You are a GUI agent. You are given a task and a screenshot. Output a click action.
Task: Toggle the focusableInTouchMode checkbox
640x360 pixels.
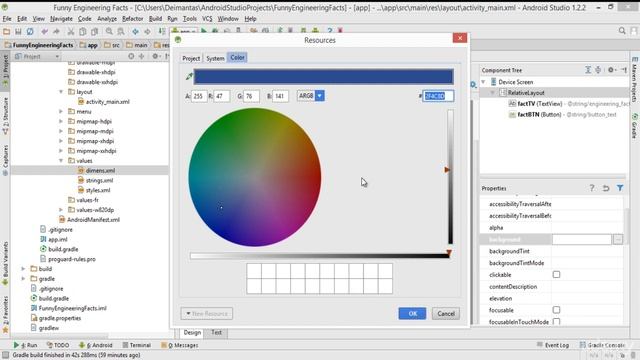point(556,322)
